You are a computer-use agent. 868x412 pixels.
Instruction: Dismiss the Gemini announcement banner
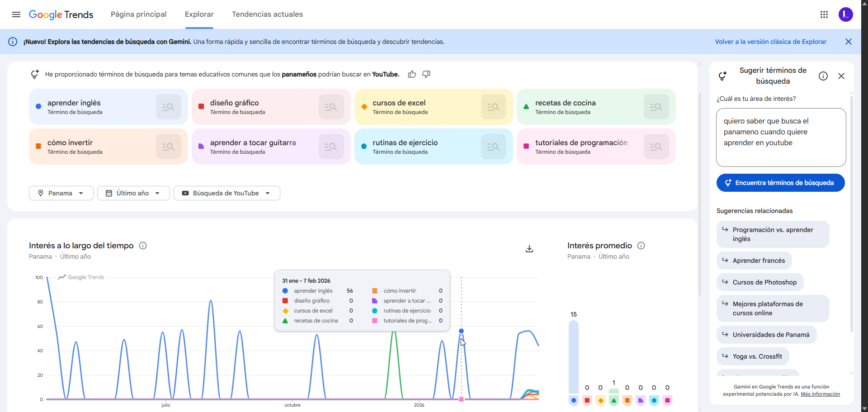[x=849, y=42]
